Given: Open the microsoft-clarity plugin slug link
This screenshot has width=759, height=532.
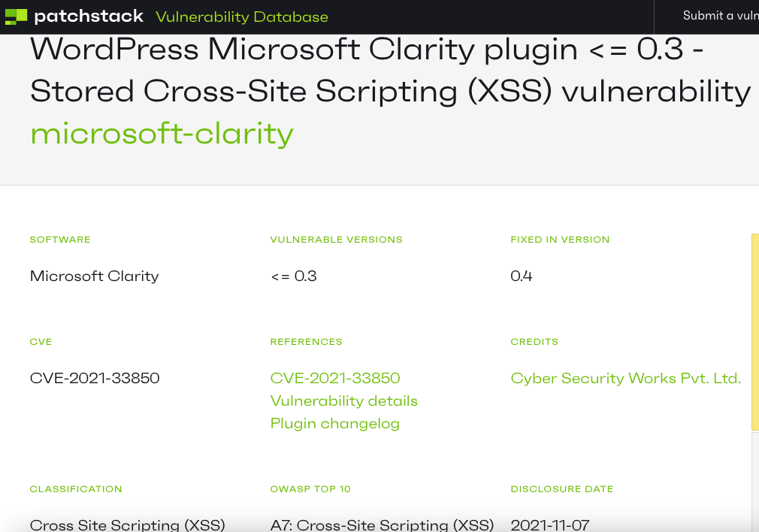Looking at the screenshot, I should pyautogui.click(x=162, y=134).
